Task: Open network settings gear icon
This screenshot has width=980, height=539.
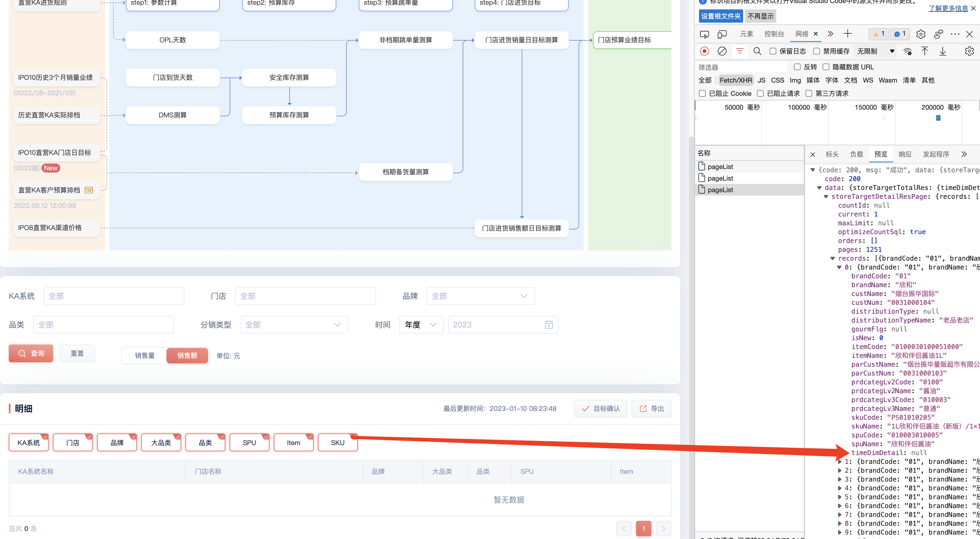Action: click(969, 51)
